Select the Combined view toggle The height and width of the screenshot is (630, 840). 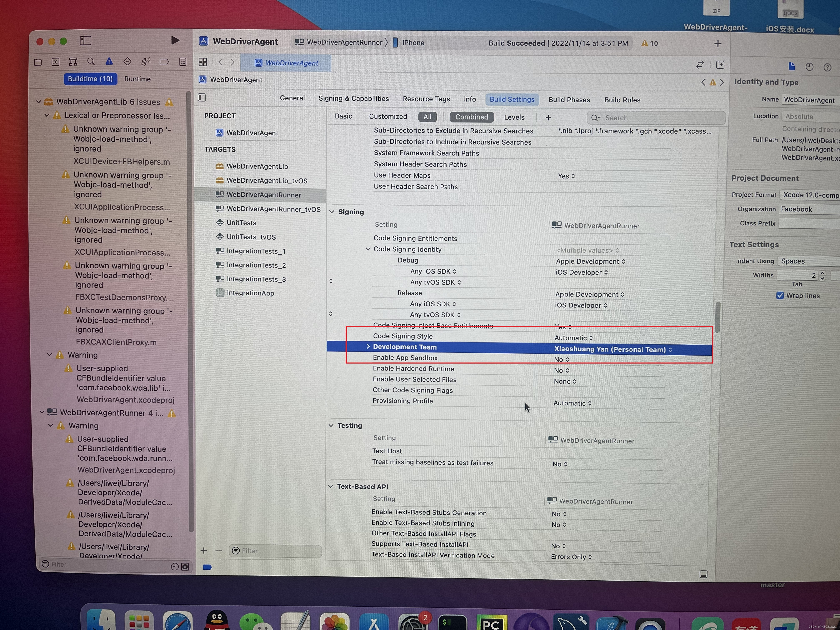pyautogui.click(x=471, y=117)
